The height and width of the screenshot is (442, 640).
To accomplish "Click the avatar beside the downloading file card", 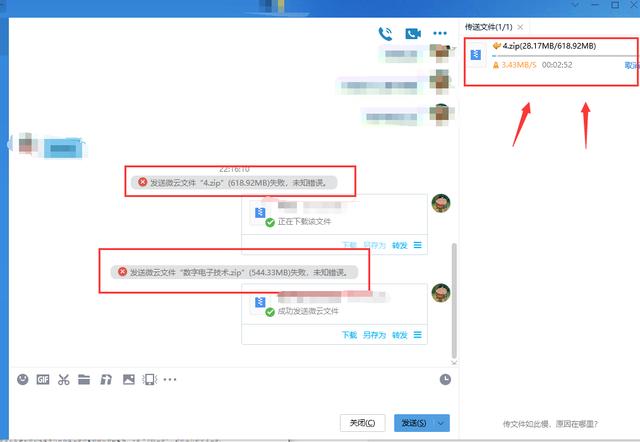I will [x=441, y=203].
